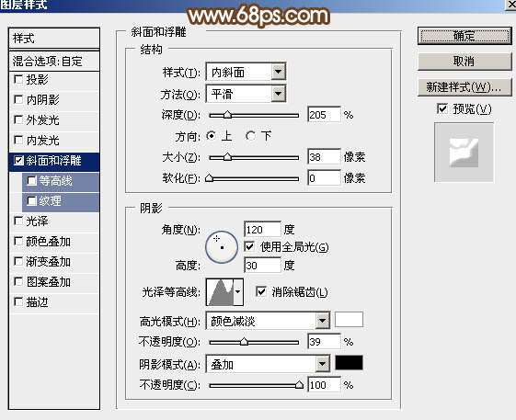516x420 pixels.
Task: Select 混合选项:自定 blending options
Action: click(54, 62)
